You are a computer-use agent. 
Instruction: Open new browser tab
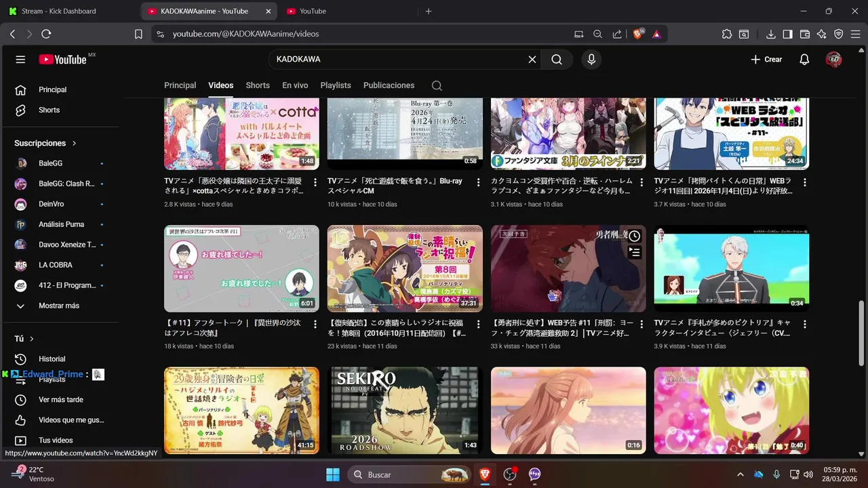428,11
